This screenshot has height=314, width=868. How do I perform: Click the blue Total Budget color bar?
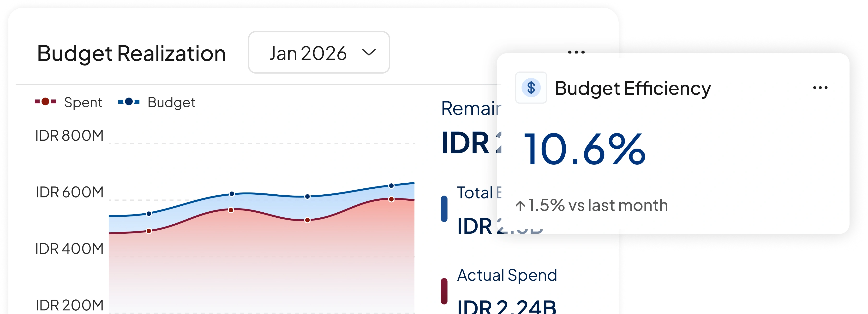pyautogui.click(x=444, y=209)
